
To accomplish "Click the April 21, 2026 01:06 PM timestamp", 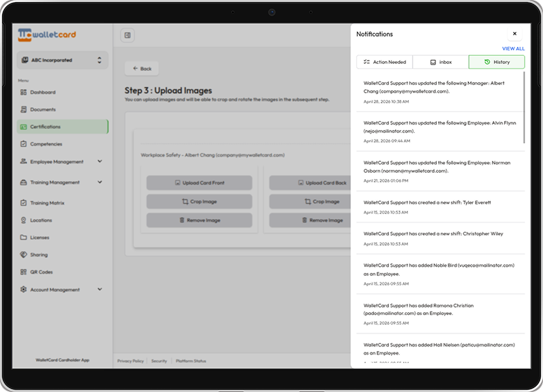I will tap(386, 180).
